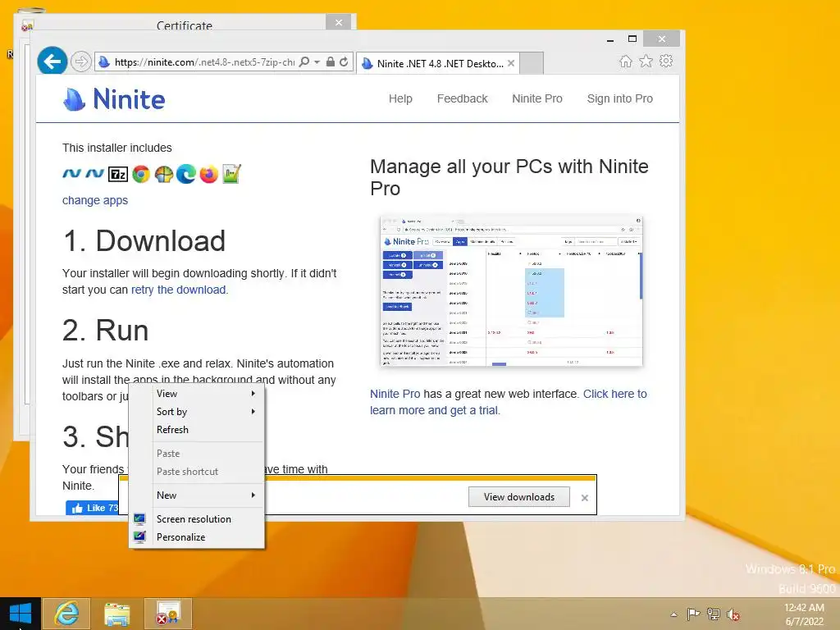The height and width of the screenshot is (630, 840).
Task: Open the Action Center flag icon
Action: (x=693, y=614)
